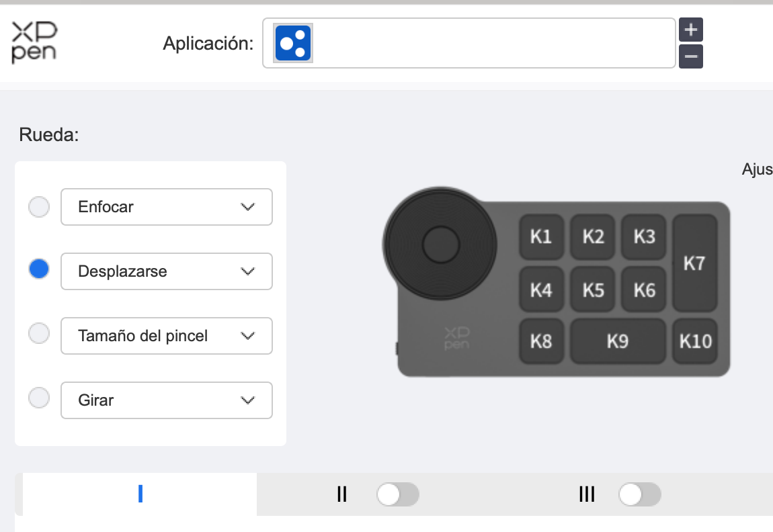
Task: Click the K5 key on the device
Action: [x=593, y=290]
